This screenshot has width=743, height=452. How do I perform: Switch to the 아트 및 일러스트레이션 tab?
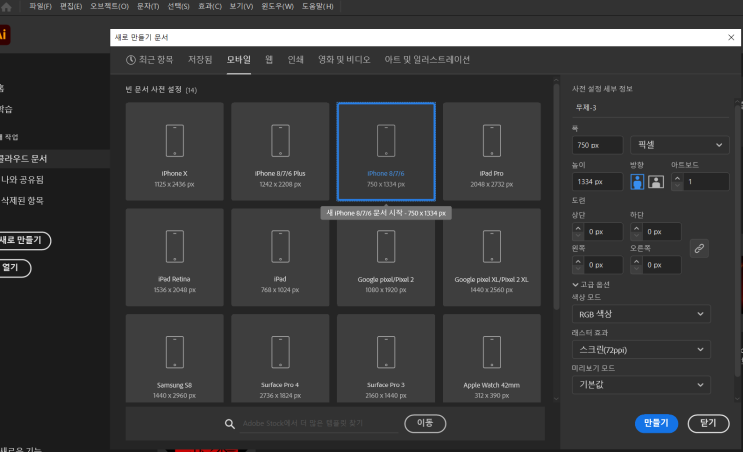pyautogui.click(x=427, y=60)
